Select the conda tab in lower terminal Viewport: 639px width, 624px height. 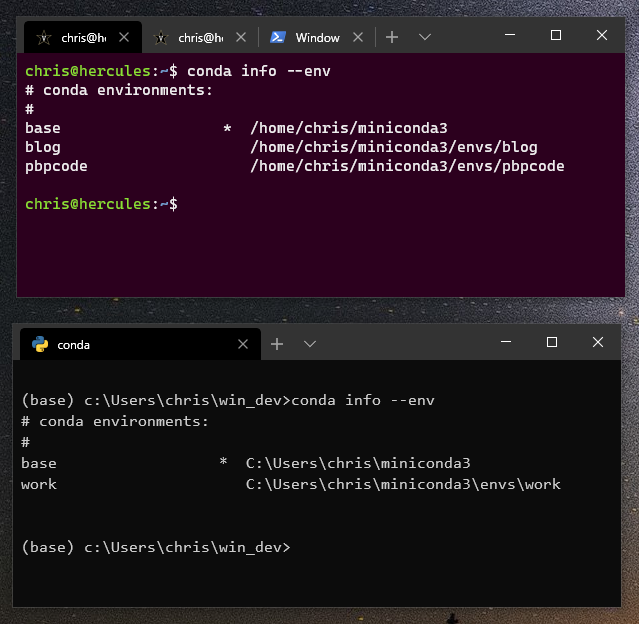pyautogui.click(x=140, y=344)
